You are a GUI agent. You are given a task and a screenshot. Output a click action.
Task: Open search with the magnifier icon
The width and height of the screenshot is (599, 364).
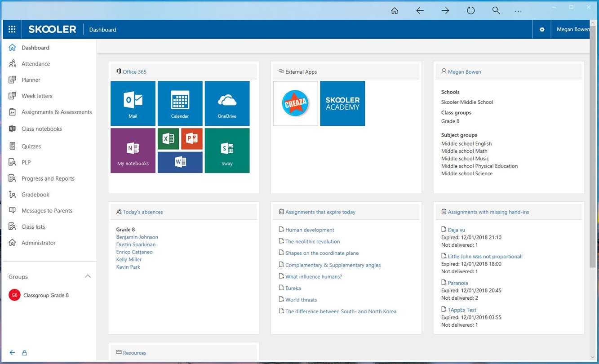496,10
